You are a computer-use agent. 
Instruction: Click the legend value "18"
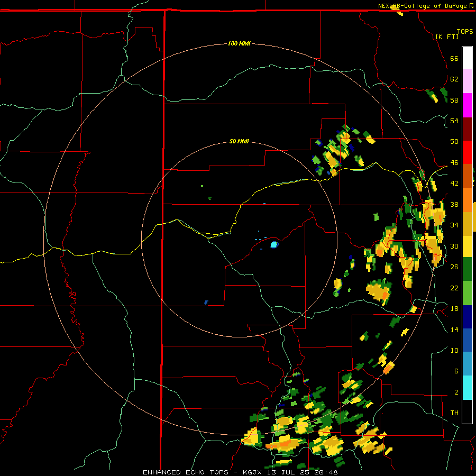(x=454, y=308)
